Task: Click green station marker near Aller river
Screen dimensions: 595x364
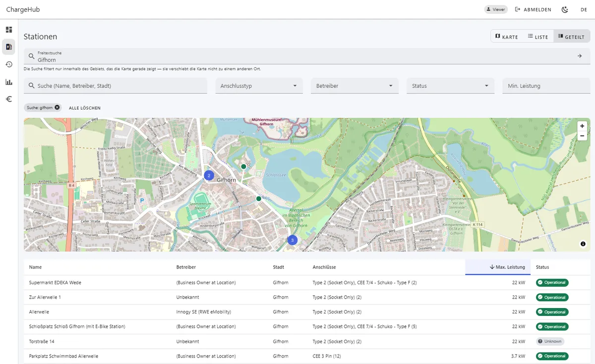Action: pyautogui.click(x=258, y=198)
